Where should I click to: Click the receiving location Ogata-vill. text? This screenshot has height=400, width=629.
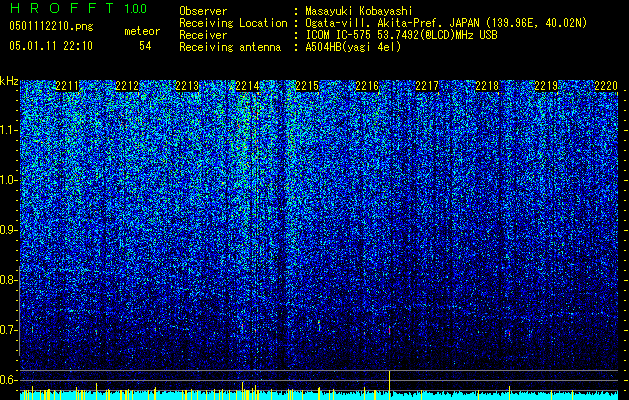coord(339,23)
